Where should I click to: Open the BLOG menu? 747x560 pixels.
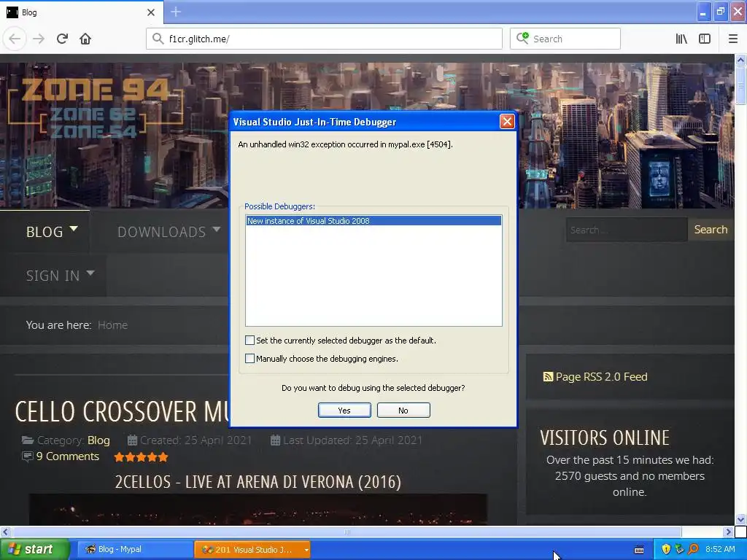pos(52,231)
